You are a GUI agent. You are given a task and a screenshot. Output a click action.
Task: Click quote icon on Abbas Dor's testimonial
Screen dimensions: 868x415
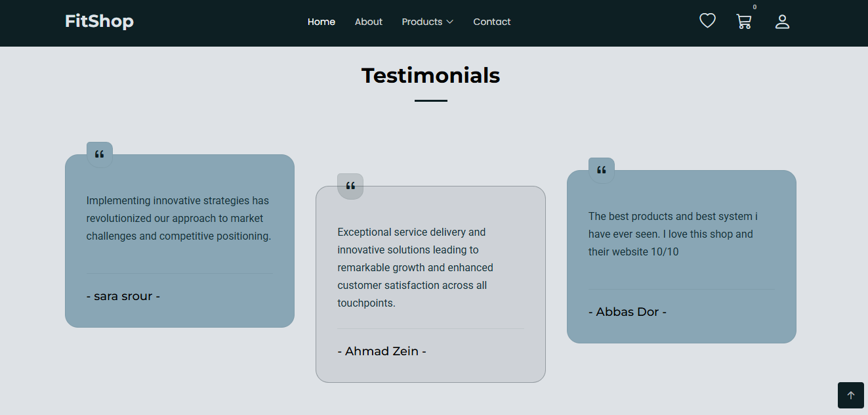602,171
